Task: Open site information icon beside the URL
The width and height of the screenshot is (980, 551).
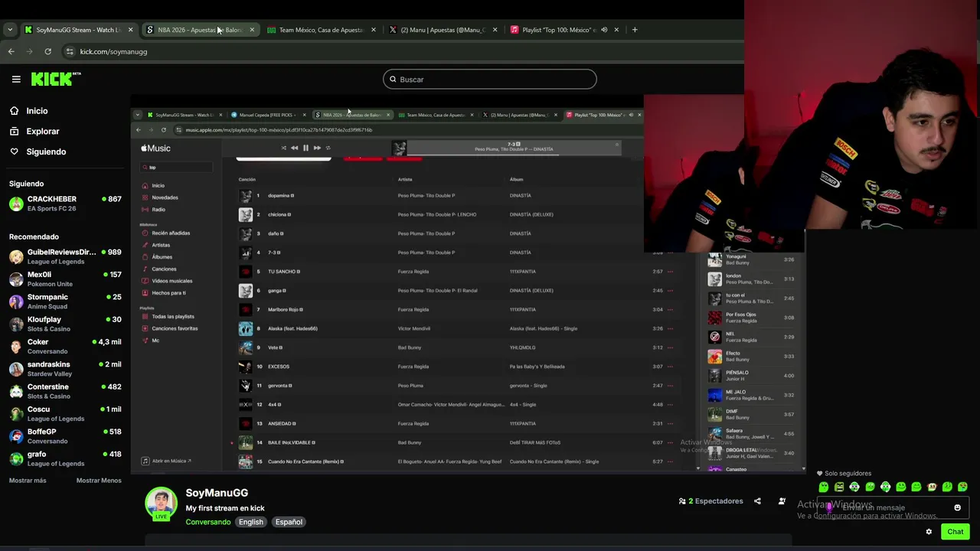Action: point(70,51)
